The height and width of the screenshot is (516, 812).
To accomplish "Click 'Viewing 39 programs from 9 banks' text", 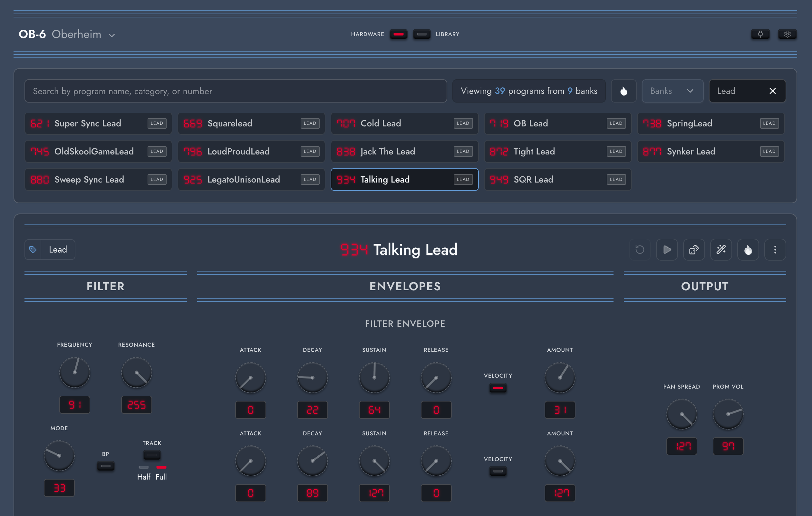I will click(529, 91).
